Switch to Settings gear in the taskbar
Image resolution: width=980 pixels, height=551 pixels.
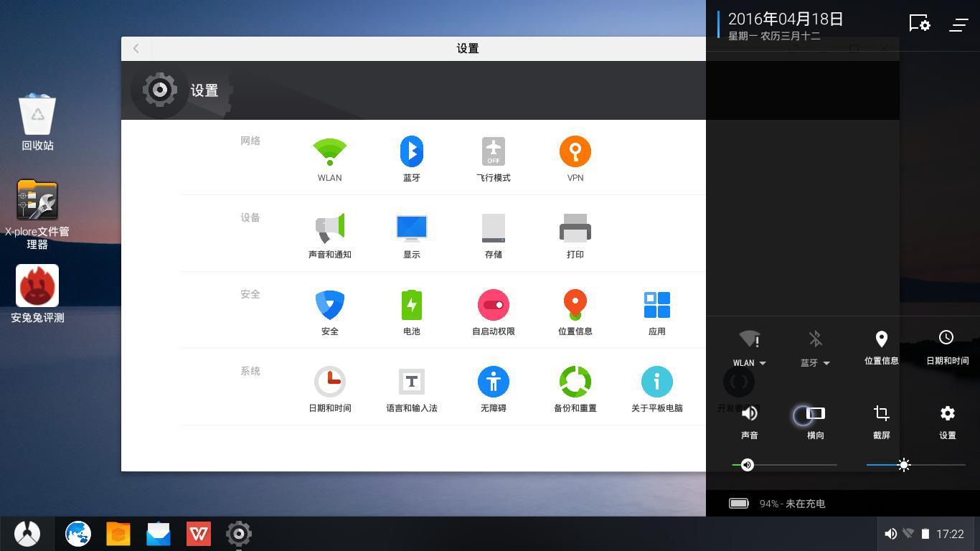pos(239,534)
